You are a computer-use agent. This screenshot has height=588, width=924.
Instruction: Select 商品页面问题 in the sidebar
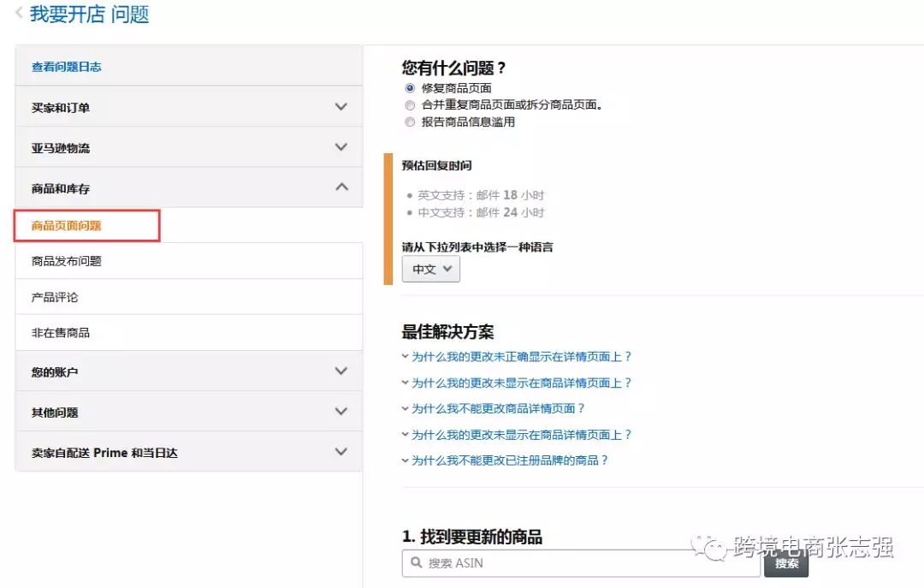coord(64,227)
